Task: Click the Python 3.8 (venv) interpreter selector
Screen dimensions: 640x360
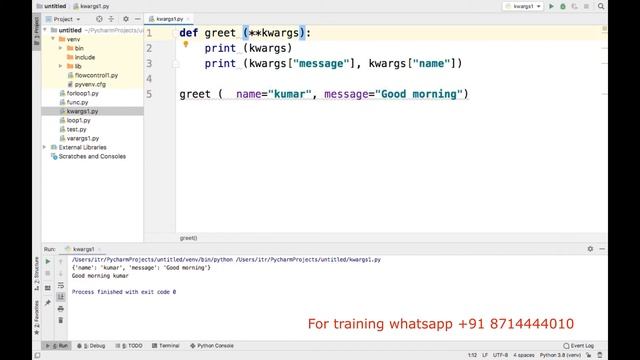Action: point(560,355)
